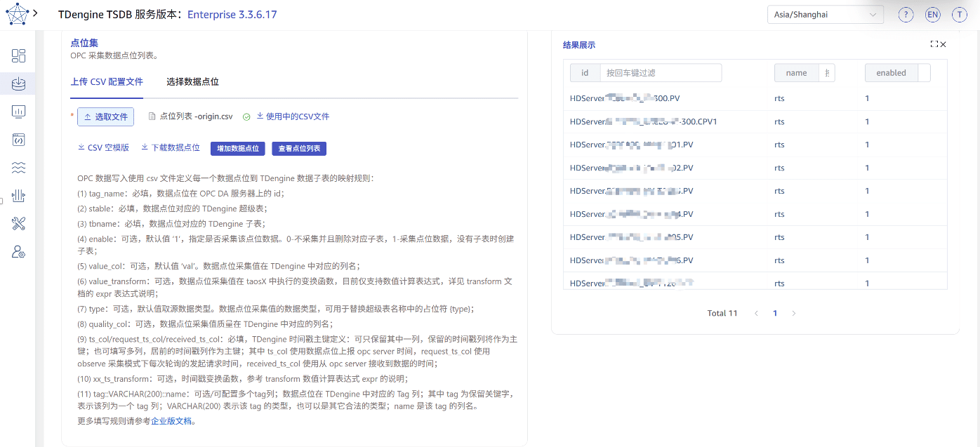Open the 企业版文档 documentation link
This screenshot has width=980, height=447.
coord(172,421)
